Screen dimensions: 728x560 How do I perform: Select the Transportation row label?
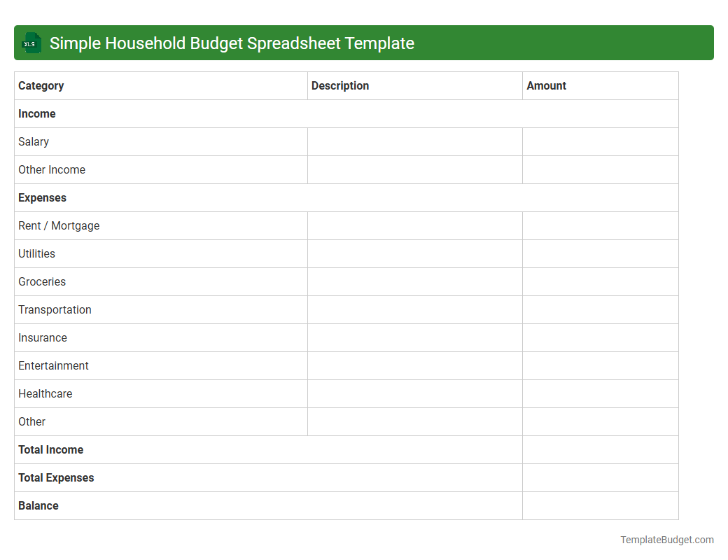(55, 309)
